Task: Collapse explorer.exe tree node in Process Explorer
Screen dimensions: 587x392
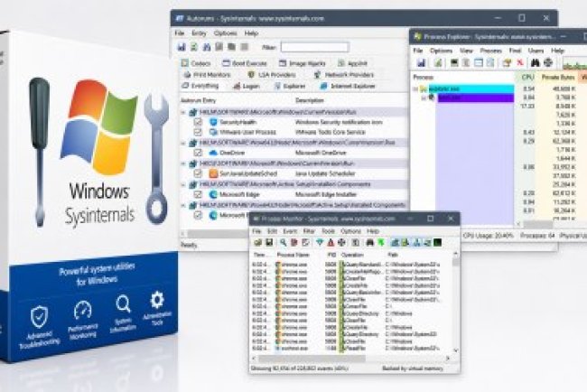Action: (415, 89)
